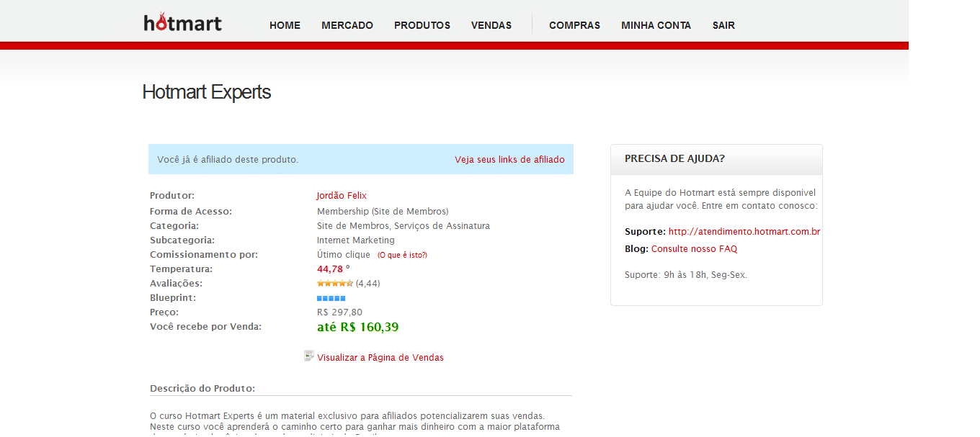Click SAIR to log out

click(723, 25)
